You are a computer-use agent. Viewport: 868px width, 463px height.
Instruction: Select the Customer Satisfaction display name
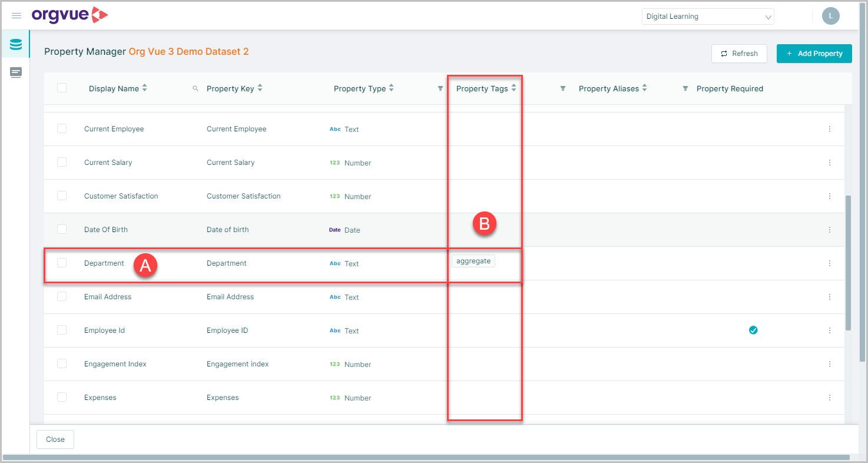coord(121,196)
